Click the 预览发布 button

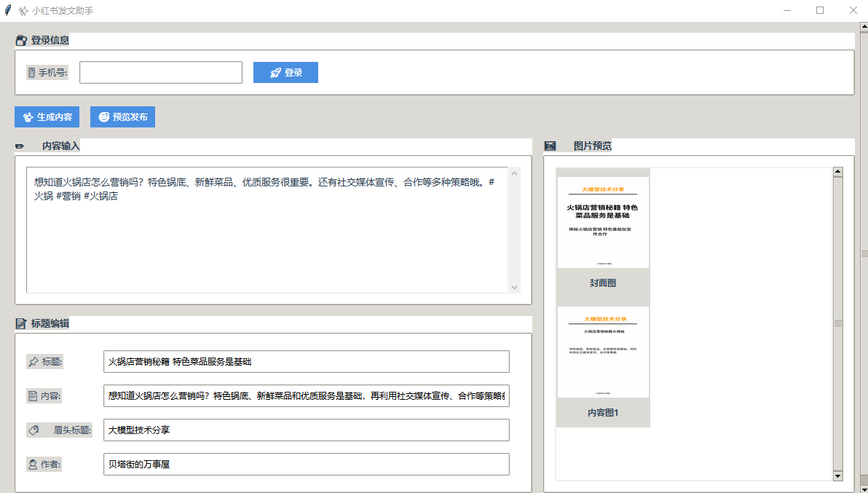tap(122, 117)
